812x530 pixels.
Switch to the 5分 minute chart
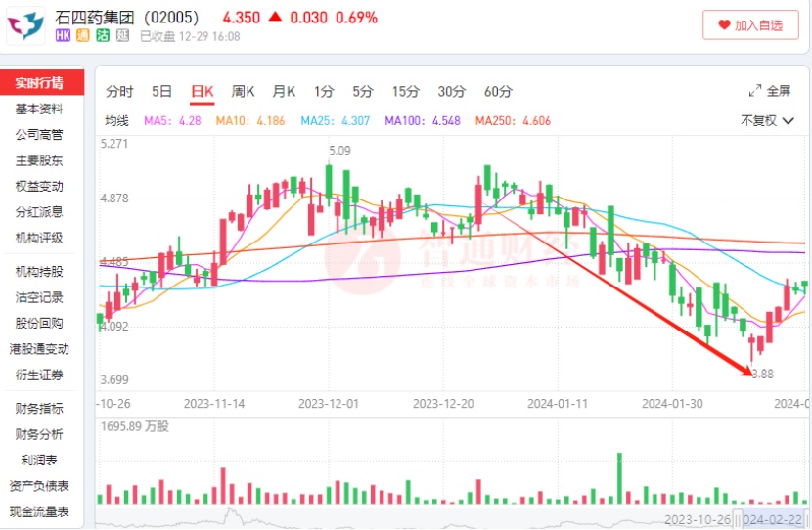[x=363, y=91]
